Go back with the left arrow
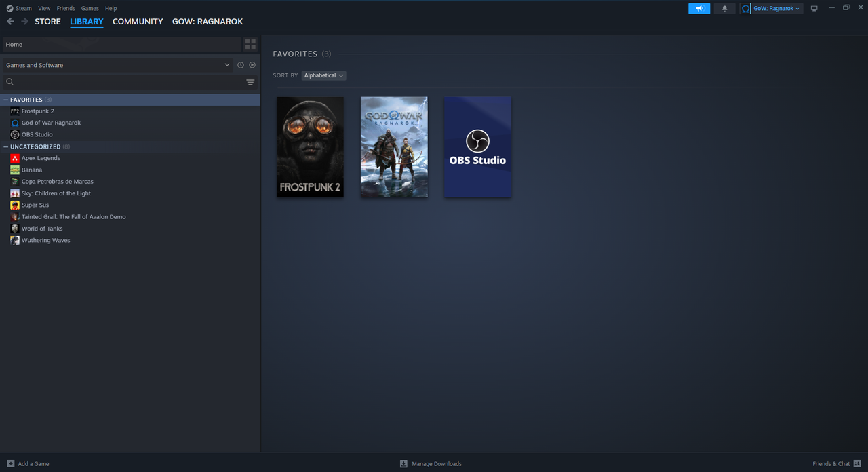Image resolution: width=868 pixels, height=472 pixels. pos(10,22)
